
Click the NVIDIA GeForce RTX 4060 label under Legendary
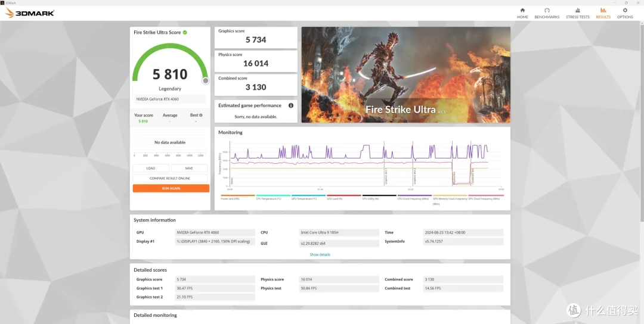(169, 99)
